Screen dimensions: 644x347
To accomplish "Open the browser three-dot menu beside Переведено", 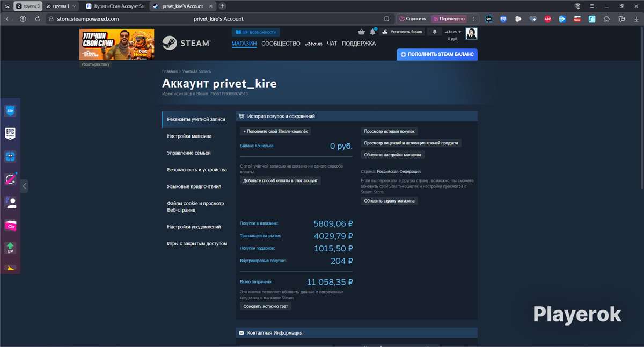I will coord(474,19).
